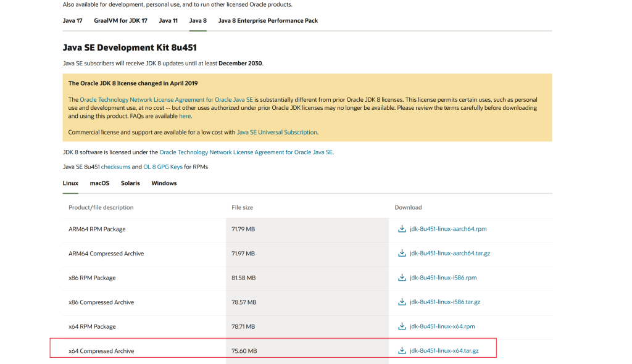The height and width of the screenshot is (364, 632).
Task: Click download icon for jdk-8u451-linux-x64.rpm
Action: tap(402, 326)
